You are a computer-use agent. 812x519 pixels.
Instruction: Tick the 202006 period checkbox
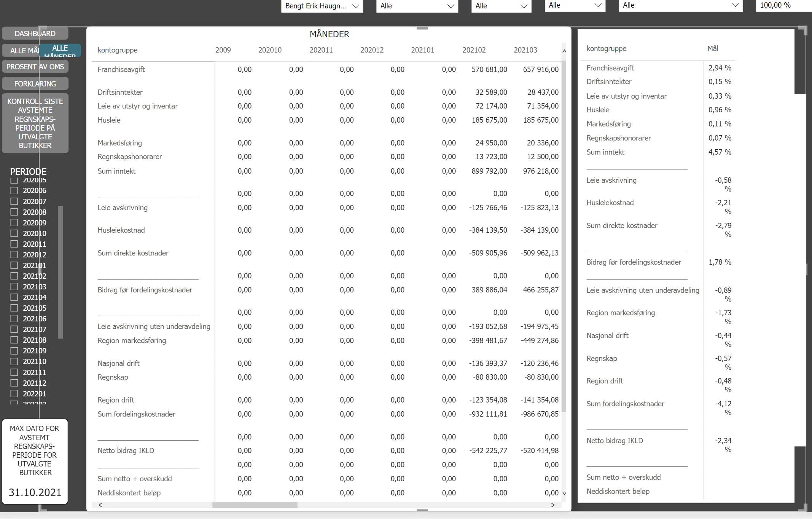[14, 190]
